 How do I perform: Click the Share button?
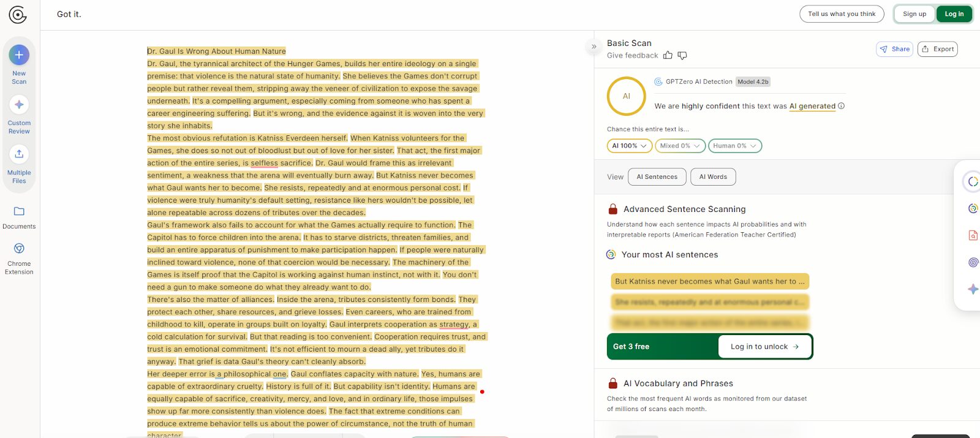(x=894, y=49)
